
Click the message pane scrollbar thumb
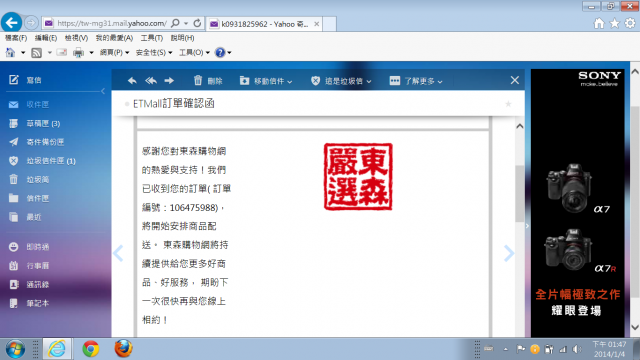tap(520, 193)
